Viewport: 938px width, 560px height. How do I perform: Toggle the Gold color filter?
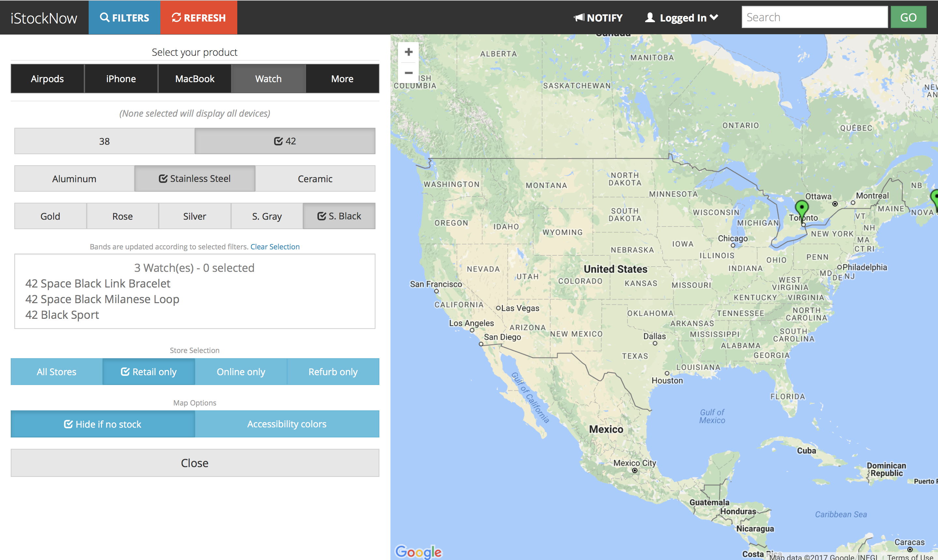[x=50, y=216]
